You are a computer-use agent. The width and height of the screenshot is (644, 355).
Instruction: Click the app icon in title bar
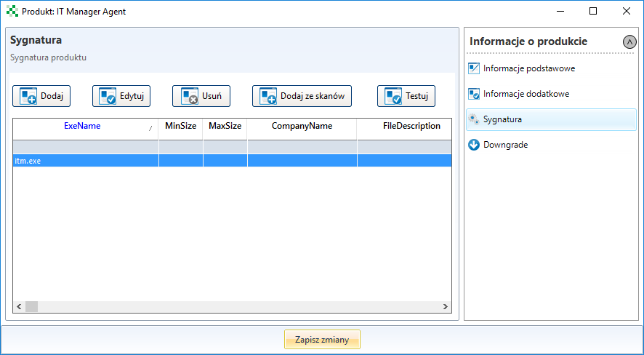pyautogui.click(x=12, y=11)
